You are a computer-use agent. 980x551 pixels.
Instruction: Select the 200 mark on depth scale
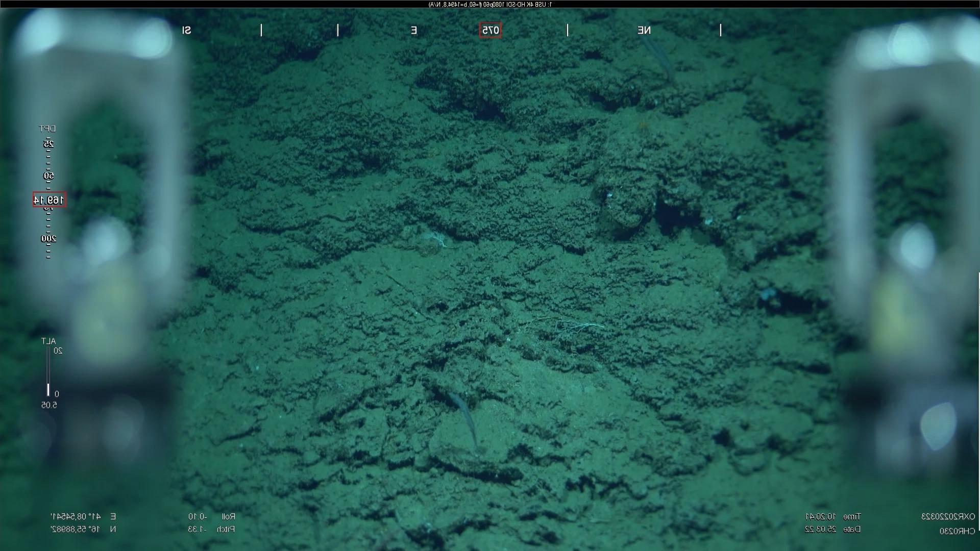(48, 239)
